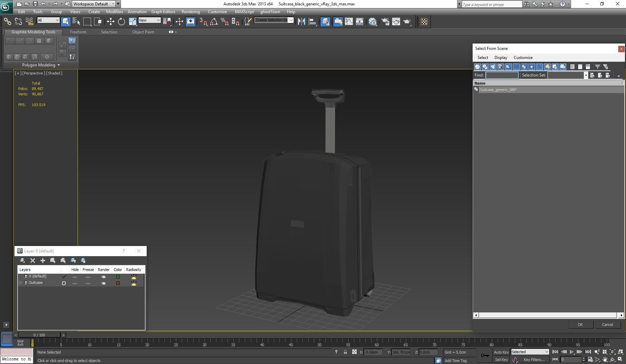Click the Percent Snap toggle icon
The image size is (626, 364).
pos(225,22)
